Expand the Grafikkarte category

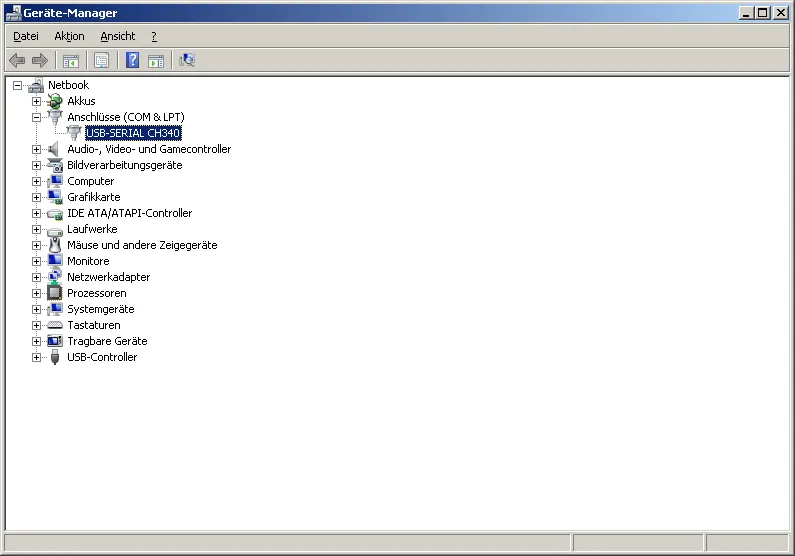[x=37, y=197]
